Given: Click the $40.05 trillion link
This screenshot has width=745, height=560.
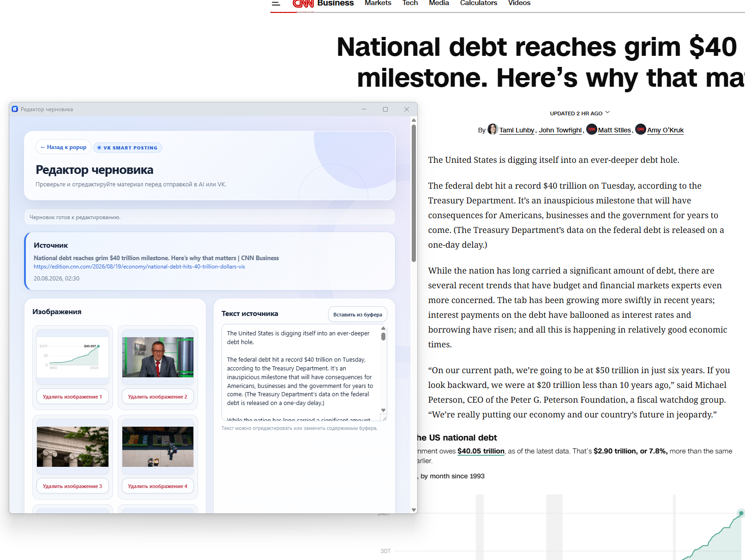Looking at the screenshot, I should click(481, 451).
